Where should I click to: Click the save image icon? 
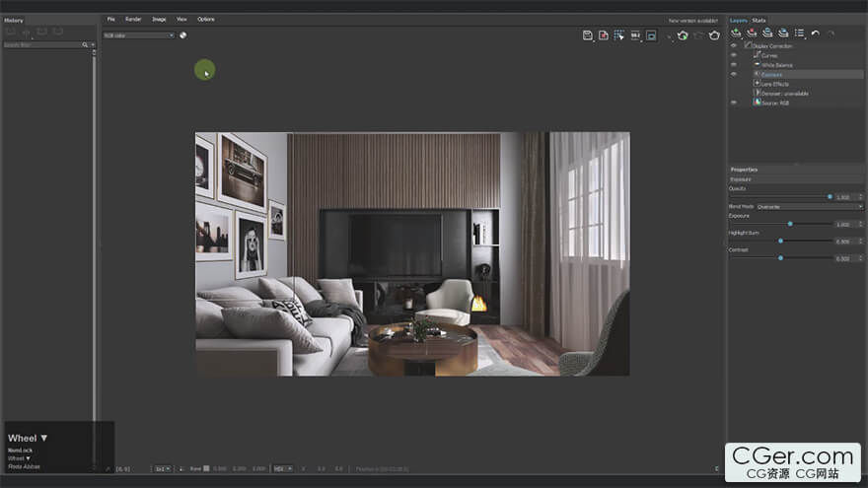pos(588,35)
